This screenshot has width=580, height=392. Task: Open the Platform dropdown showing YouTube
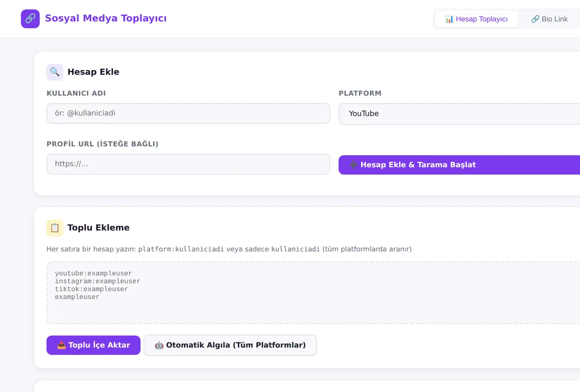click(459, 114)
